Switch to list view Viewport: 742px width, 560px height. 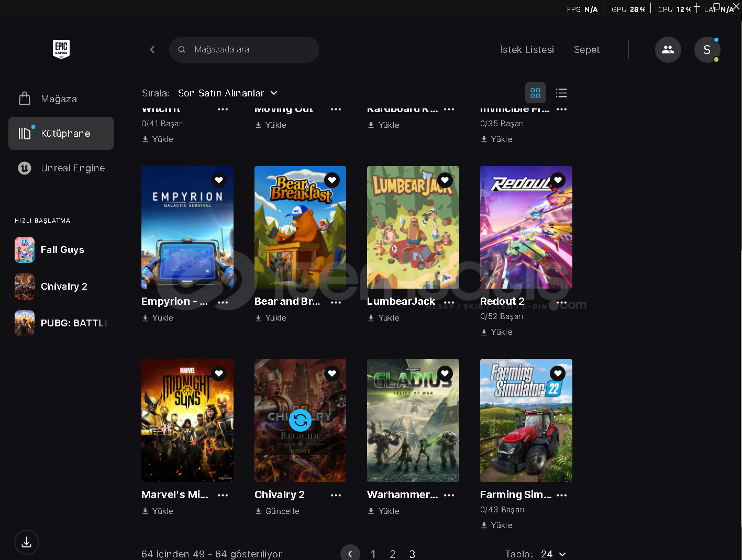point(561,93)
